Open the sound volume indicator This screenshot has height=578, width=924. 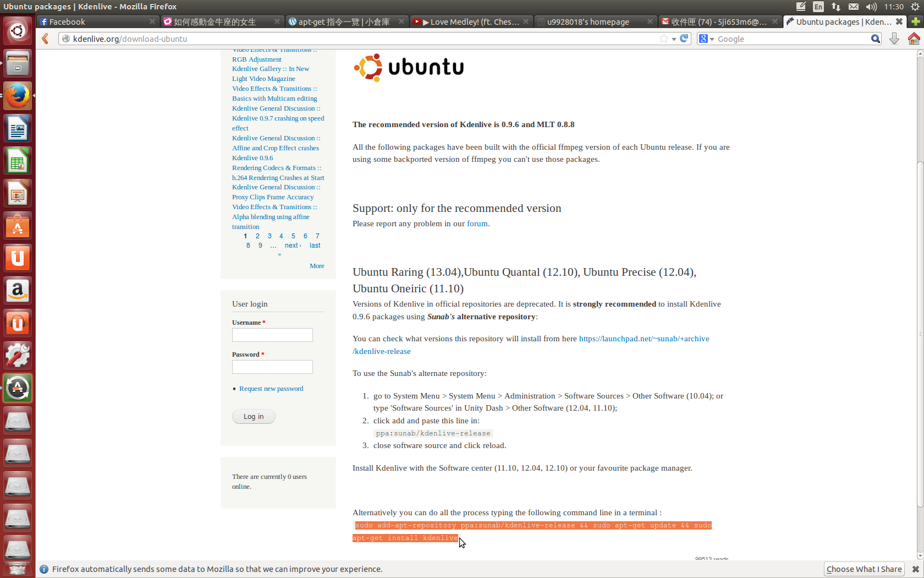pyautogui.click(x=871, y=7)
